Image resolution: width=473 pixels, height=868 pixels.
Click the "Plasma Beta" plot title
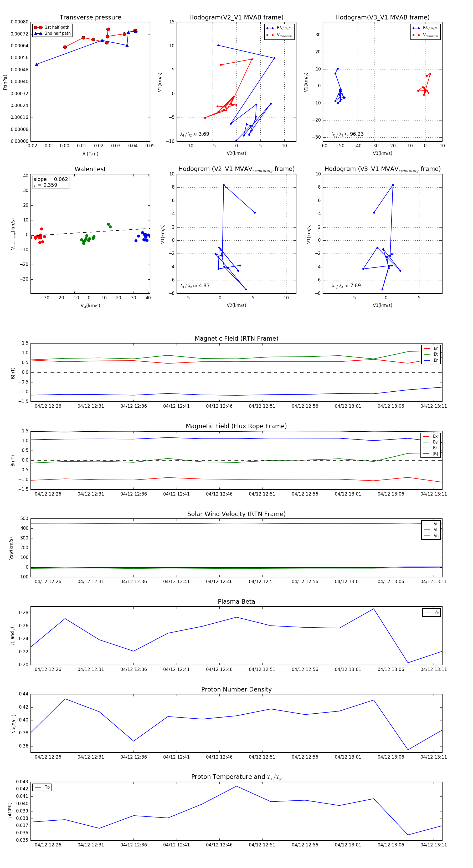(x=236, y=602)
